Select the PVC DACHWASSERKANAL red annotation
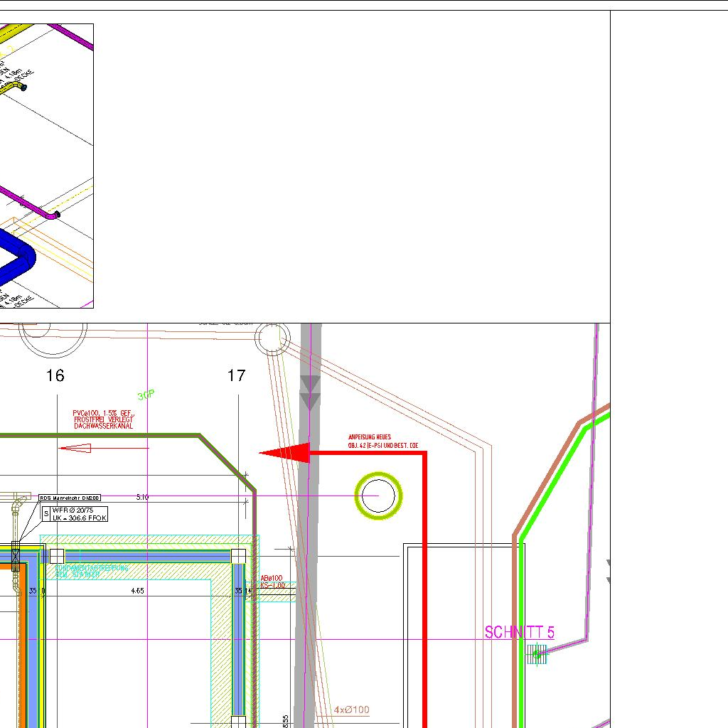728x728 pixels. tap(103, 419)
